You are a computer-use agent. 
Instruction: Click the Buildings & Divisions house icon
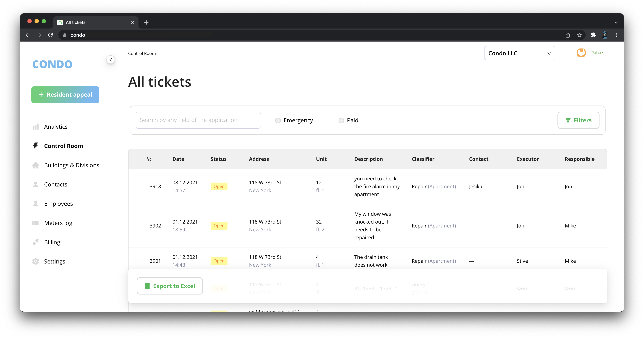coord(35,165)
